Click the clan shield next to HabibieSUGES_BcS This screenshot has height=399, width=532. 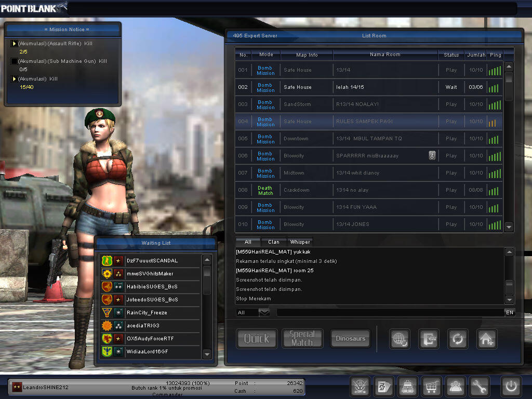(x=107, y=287)
